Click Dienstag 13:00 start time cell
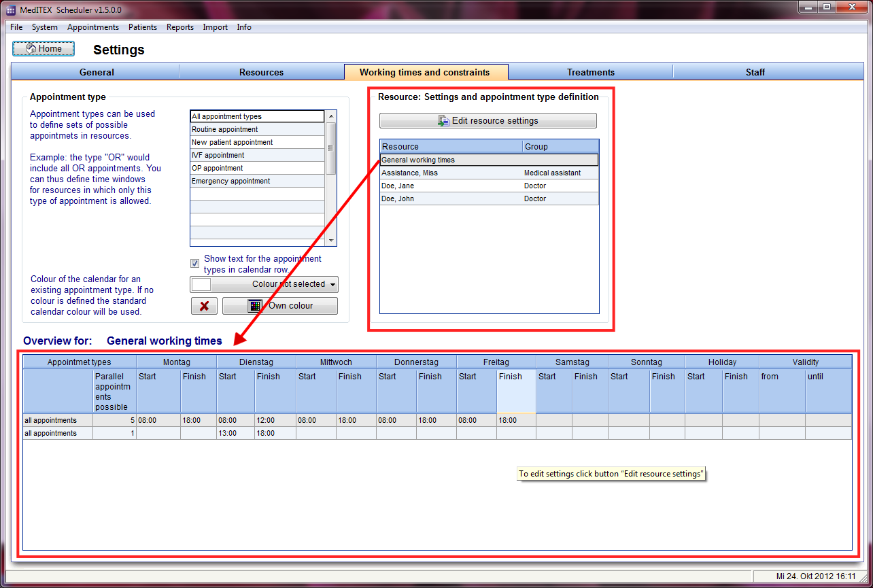This screenshot has height=588, width=873. pyautogui.click(x=236, y=433)
